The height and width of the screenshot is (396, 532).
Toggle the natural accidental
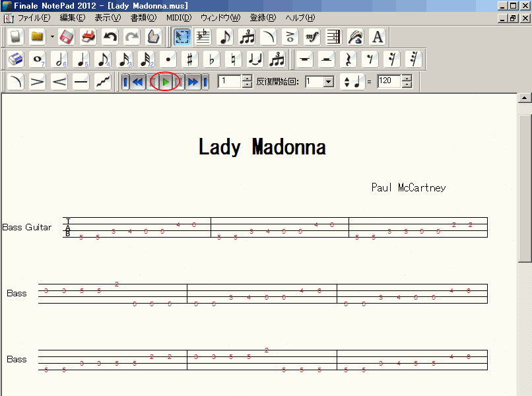[x=233, y=59]
